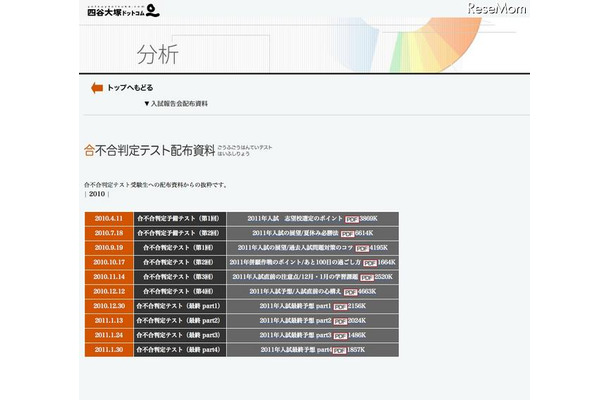The image size is (610, 400).
Task: Go back via トップへもどる link
Action: click(130, 88)
